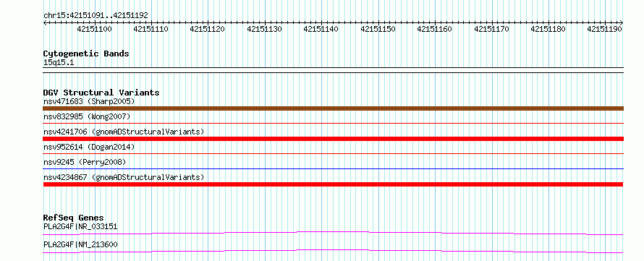Click ruler position 42151170
This screenshot has height=261, width=644.
[491, 29]
